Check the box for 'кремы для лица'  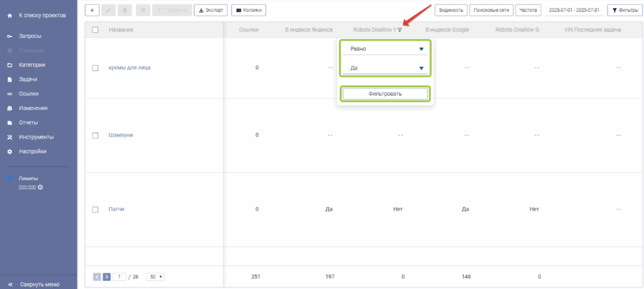tap(96, 68)
